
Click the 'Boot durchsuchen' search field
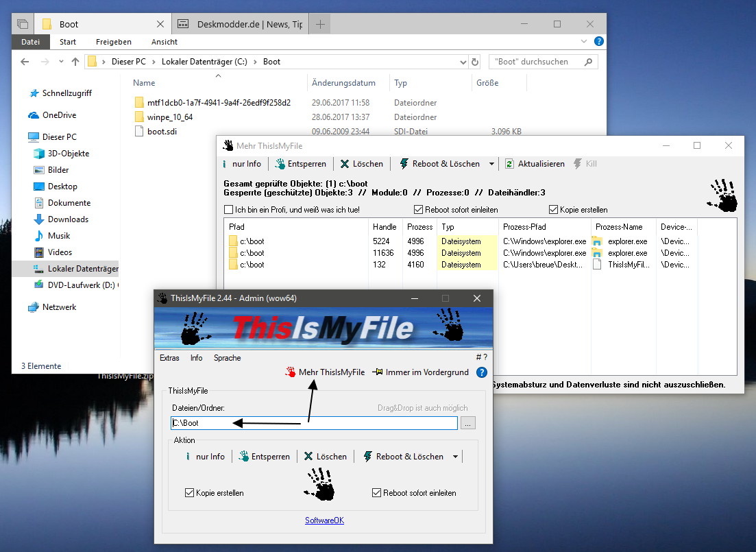coord(544,62)
